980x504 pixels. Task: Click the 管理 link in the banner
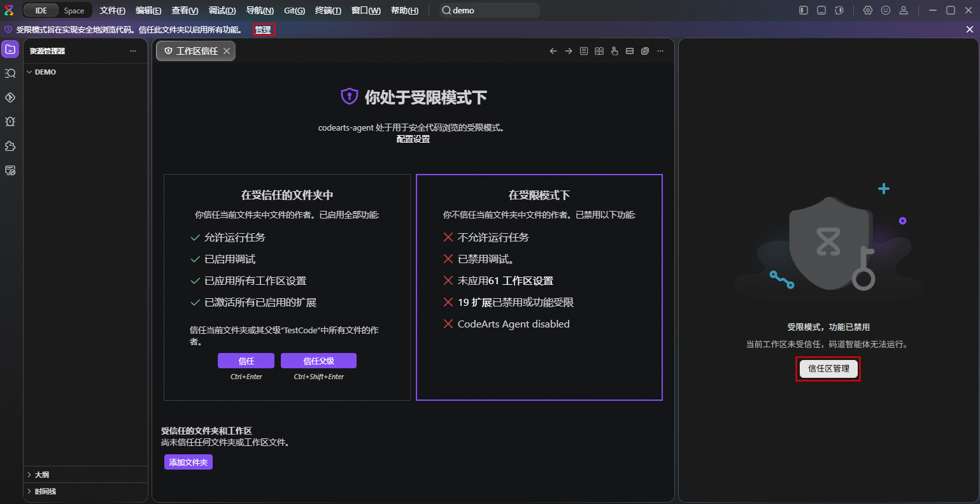pos(263,29)
